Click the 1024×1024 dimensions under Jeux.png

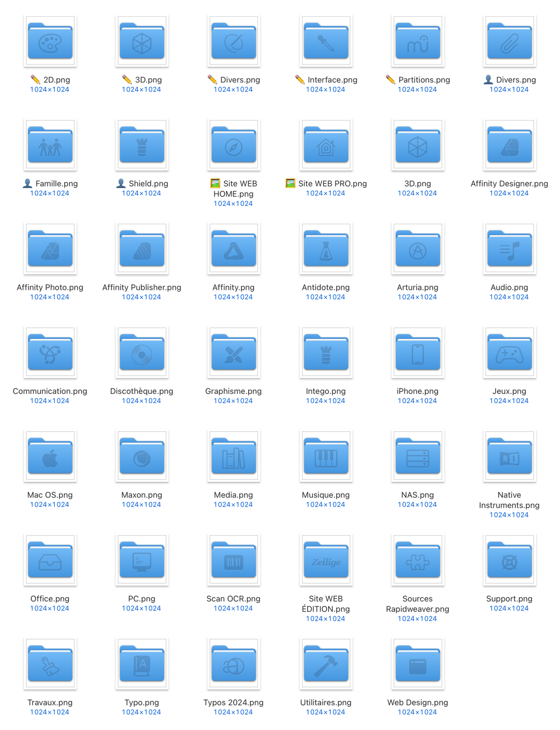click(x=509, y=401)
